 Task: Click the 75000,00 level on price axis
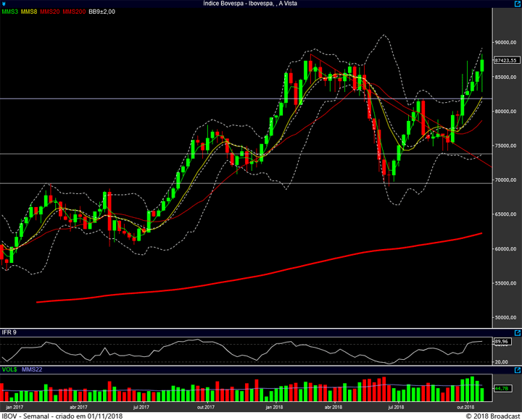pyautogui.click(x=505, y=146)
